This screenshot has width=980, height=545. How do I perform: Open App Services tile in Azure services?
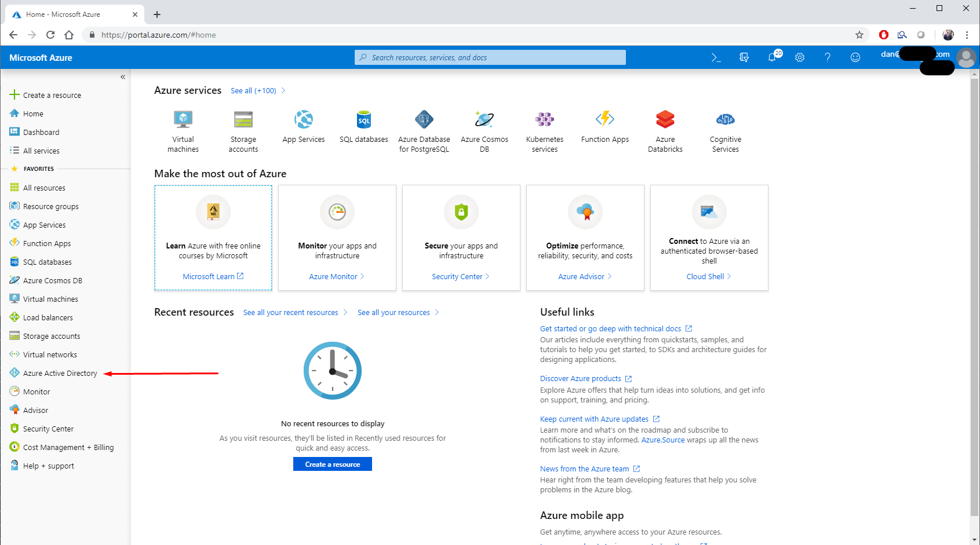coord(304,127)
